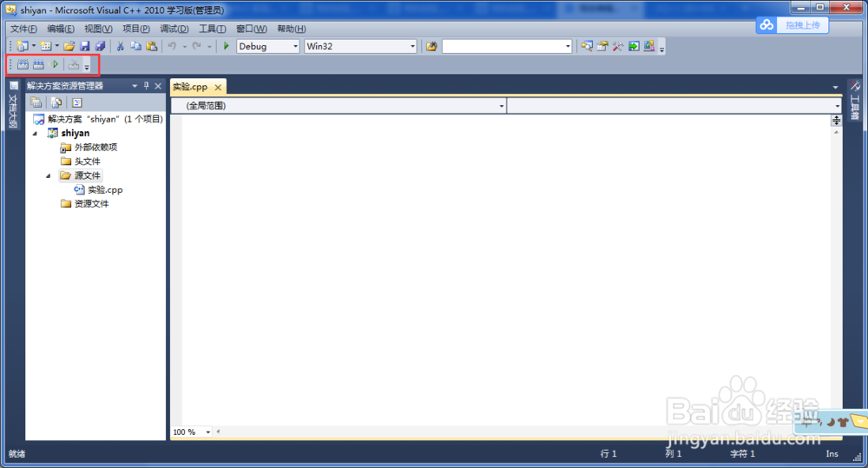Open the 调试(D) menu
The width and height of the screenshot is (868, 468).
click(174, 29)
